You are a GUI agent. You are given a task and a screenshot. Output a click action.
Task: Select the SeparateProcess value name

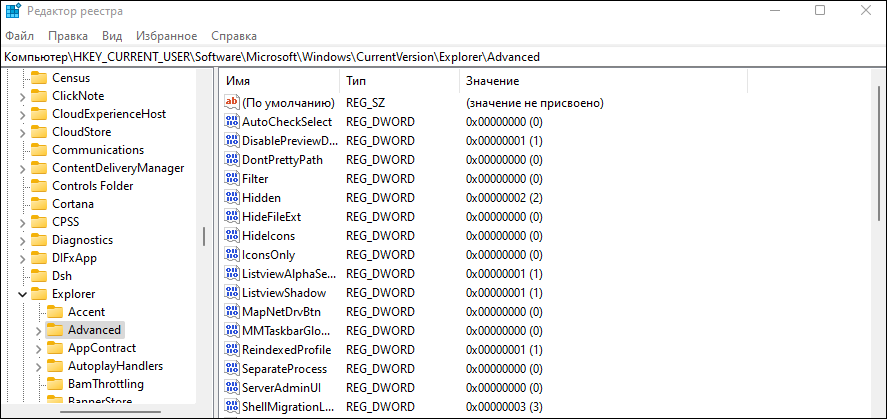285,369
